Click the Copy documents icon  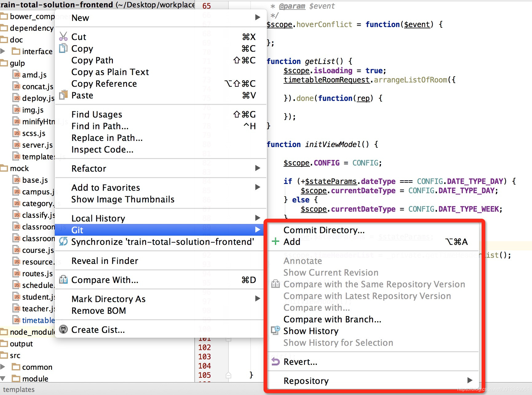(63, 48)
